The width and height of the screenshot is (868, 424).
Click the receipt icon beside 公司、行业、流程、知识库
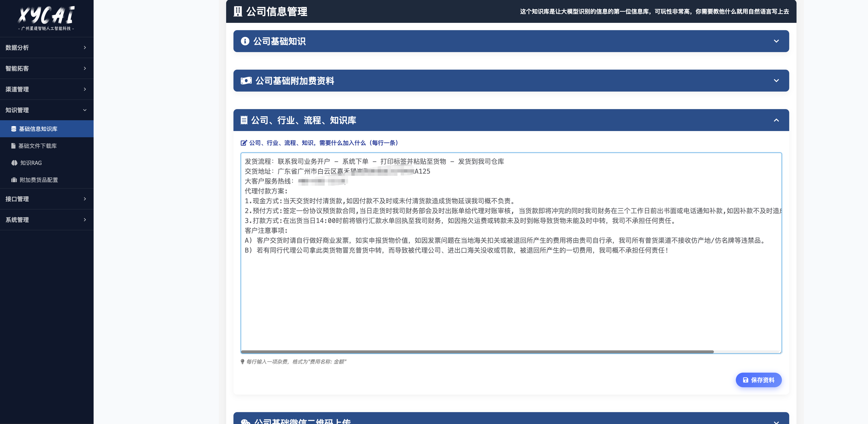[244, 120]
